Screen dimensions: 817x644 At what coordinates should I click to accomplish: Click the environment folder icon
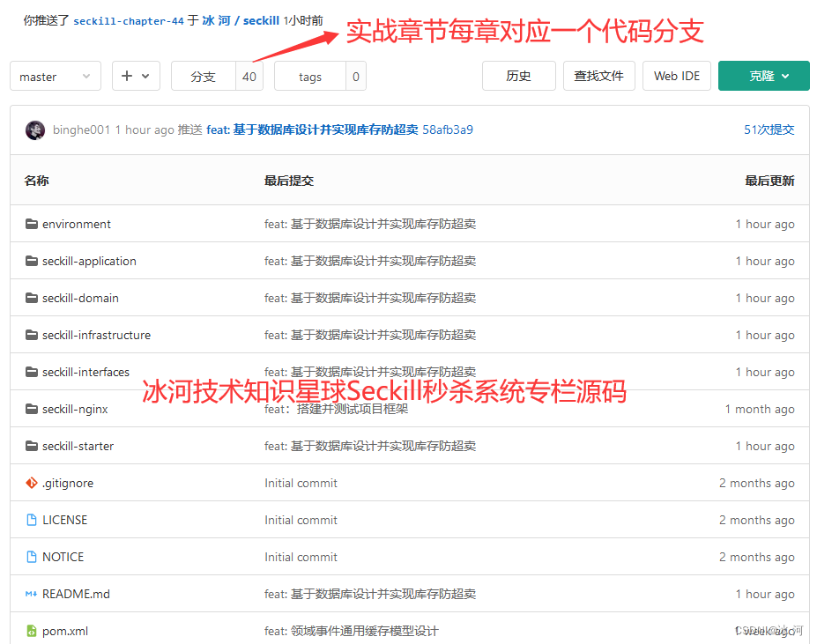pos(33,224)
